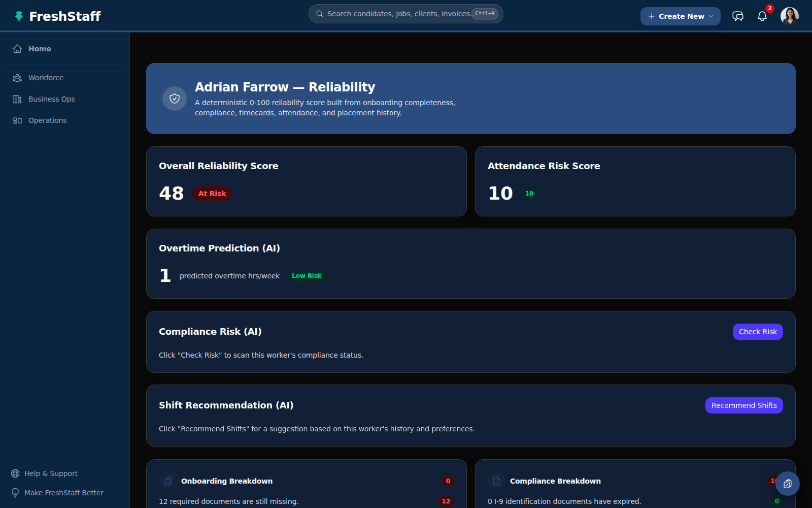This screenshot has height=508, width=812.
Task: Click the Compliance Breakdown file icon
Action: tap(497, 481)
